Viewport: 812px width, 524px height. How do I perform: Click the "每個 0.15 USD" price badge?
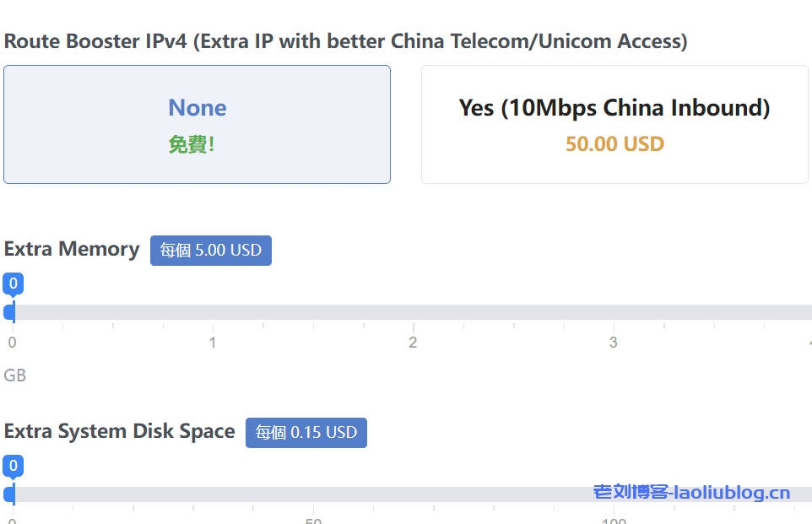pyautogui.click(x=306, y=432)
